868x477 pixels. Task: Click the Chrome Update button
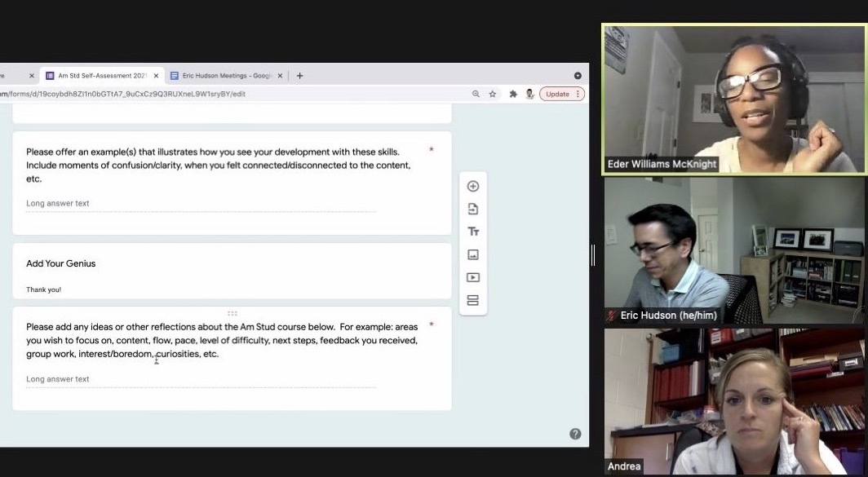tap(561, 94)
